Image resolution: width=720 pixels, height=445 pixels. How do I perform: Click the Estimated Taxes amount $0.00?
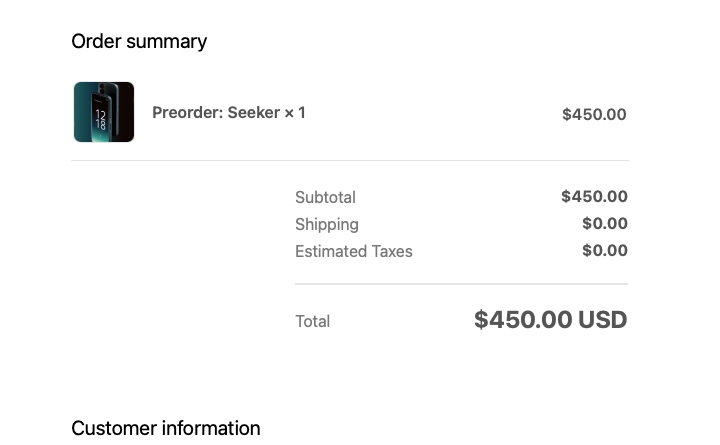point(605,251)
